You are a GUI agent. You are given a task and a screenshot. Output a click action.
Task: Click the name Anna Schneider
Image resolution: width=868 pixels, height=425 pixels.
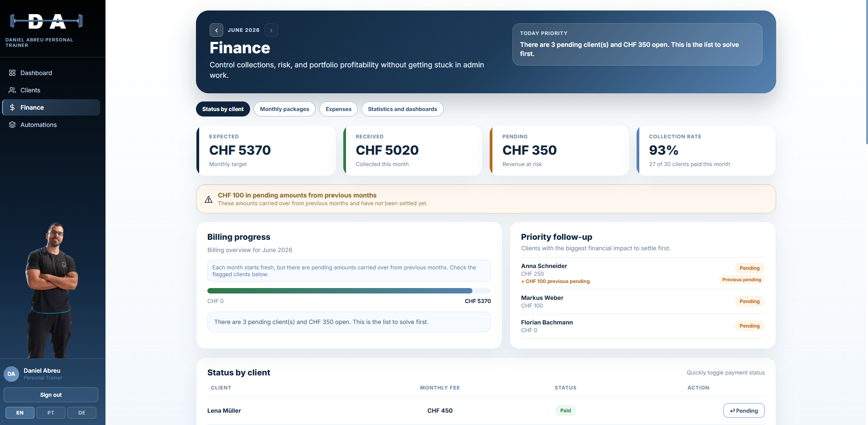tap(544, 266)
